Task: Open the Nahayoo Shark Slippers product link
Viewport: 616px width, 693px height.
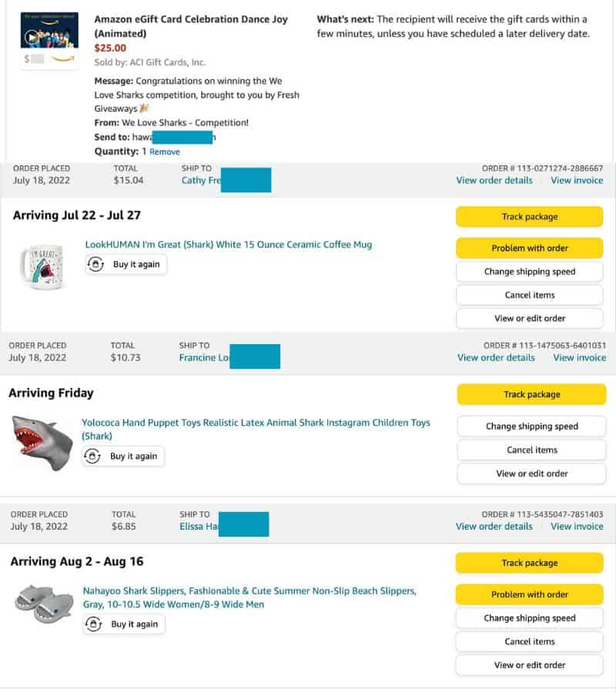Action: tap(249, 591)
